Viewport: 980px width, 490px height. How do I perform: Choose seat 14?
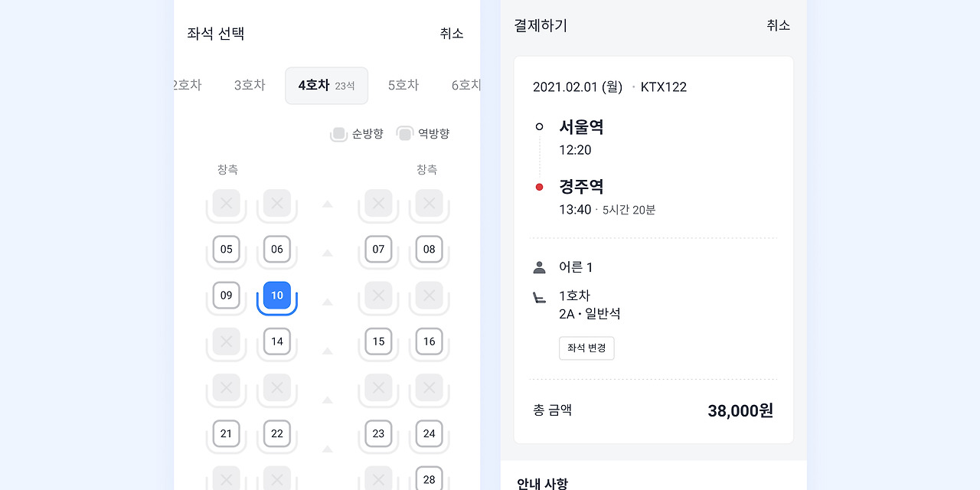click(277, 341)
